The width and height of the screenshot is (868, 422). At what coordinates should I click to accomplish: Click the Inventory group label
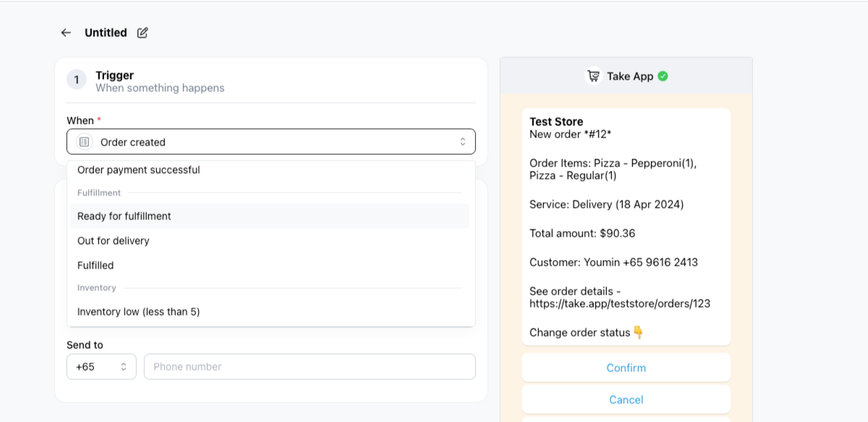pyautogui.click(x=97, y=288)
